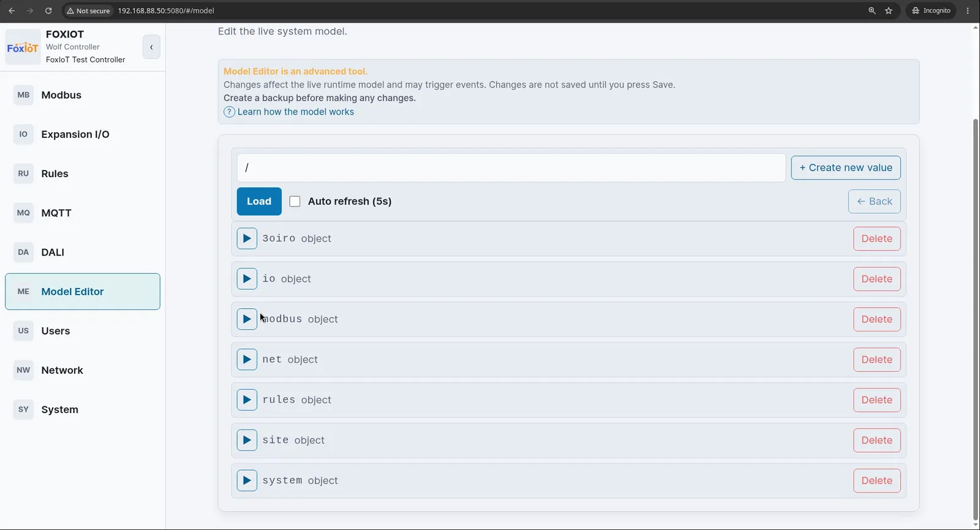Screen dimensions: 980x530
Task: Click the DA DALI badge icon
Action: 23,252
